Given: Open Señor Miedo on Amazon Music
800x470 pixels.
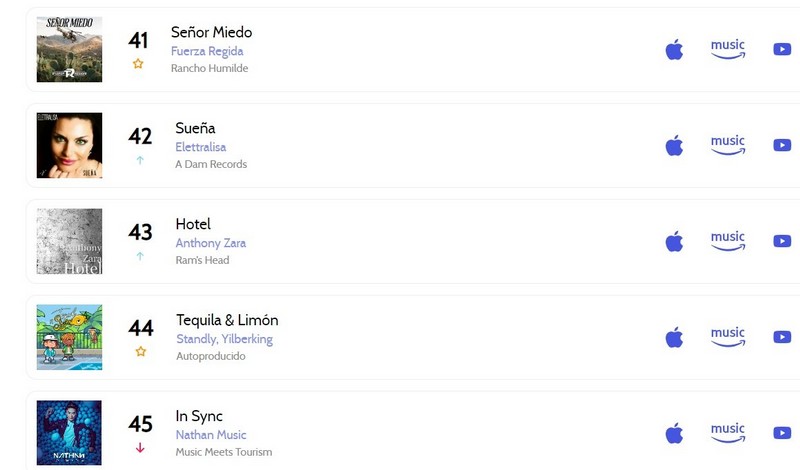Looking at the screenshot, I should click(728, 49).
